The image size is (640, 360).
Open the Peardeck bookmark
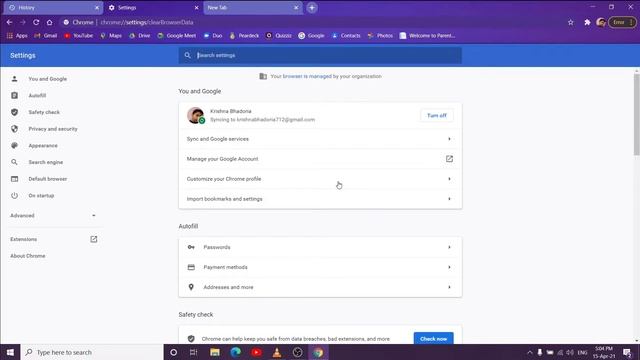(244, 36)
